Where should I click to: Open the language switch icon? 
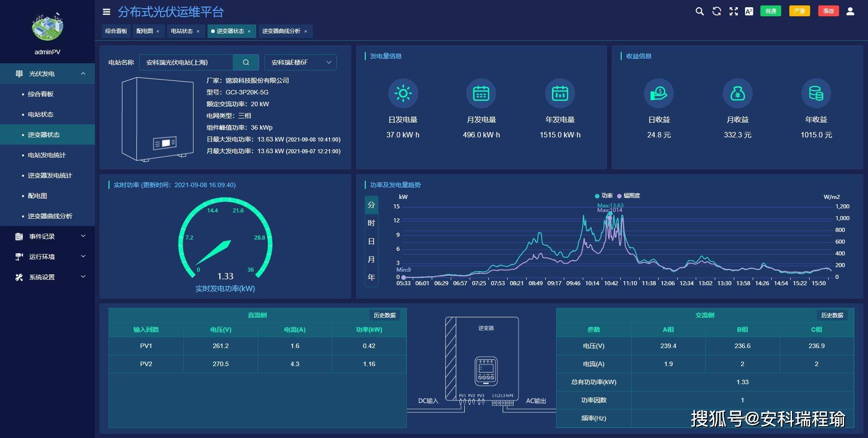(x=749, y=11)
